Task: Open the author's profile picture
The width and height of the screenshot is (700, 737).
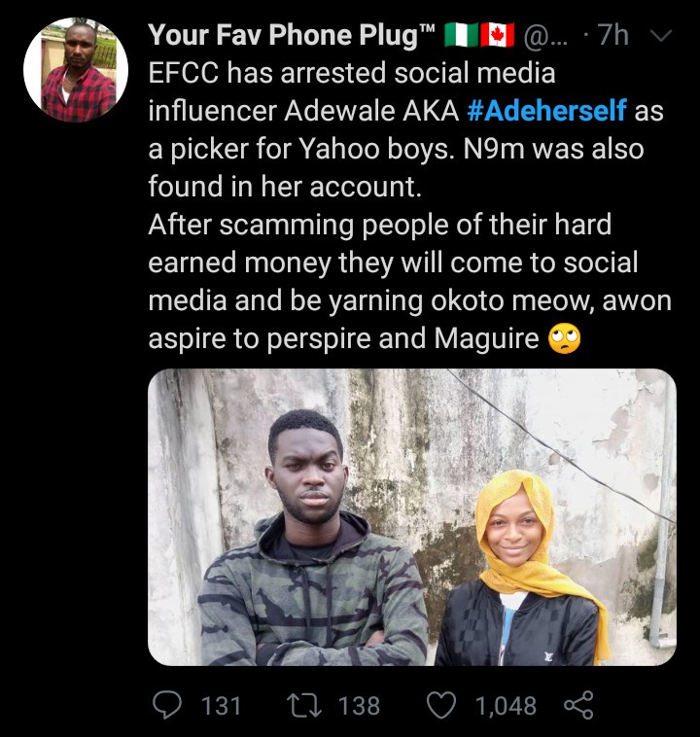Action: point(76,70)
